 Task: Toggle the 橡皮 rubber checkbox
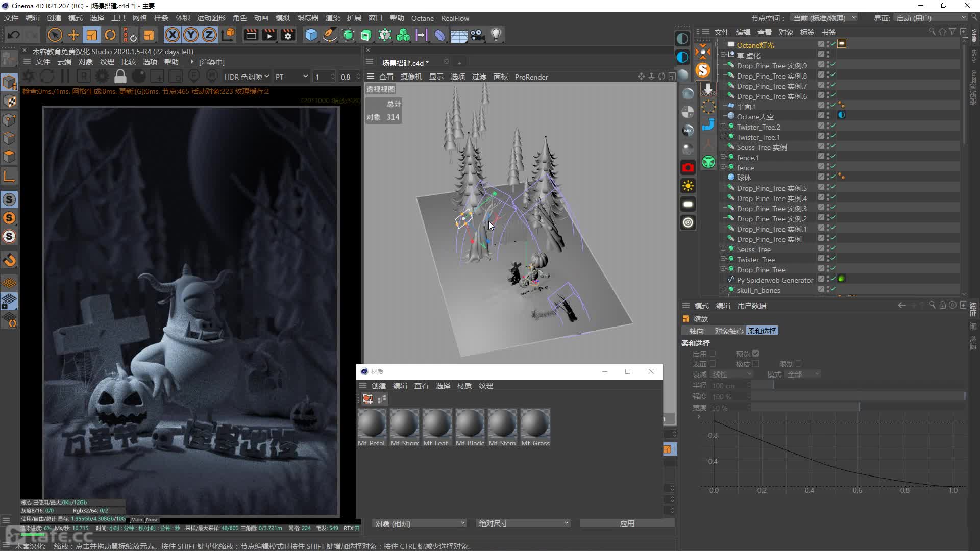[x=756, y=364]
